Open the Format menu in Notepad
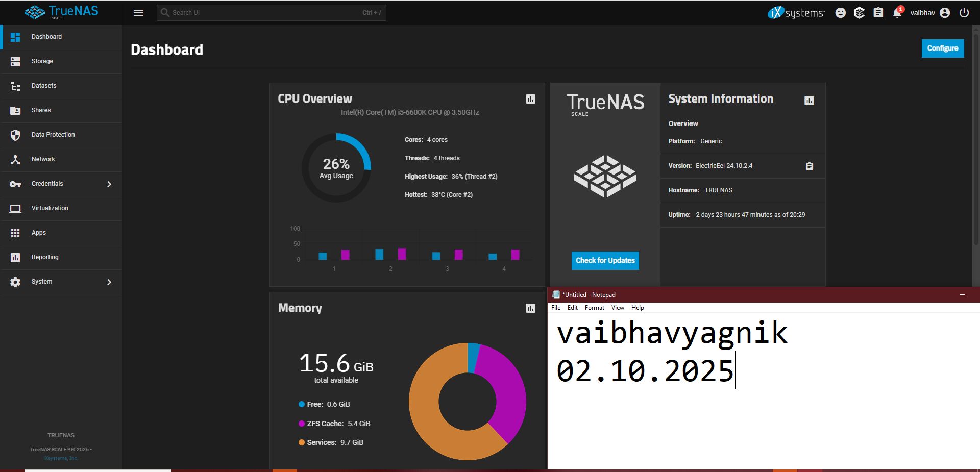The height and width of the screenshot is (472, 980). pos(594,308)
